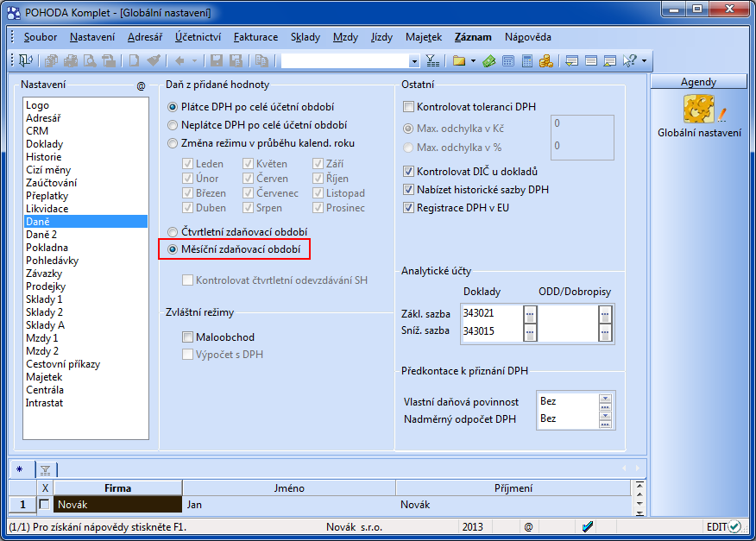Click the table vertical scrollbar
The width and height of the screenshot is (756, 541).
[x=639, y=498]
